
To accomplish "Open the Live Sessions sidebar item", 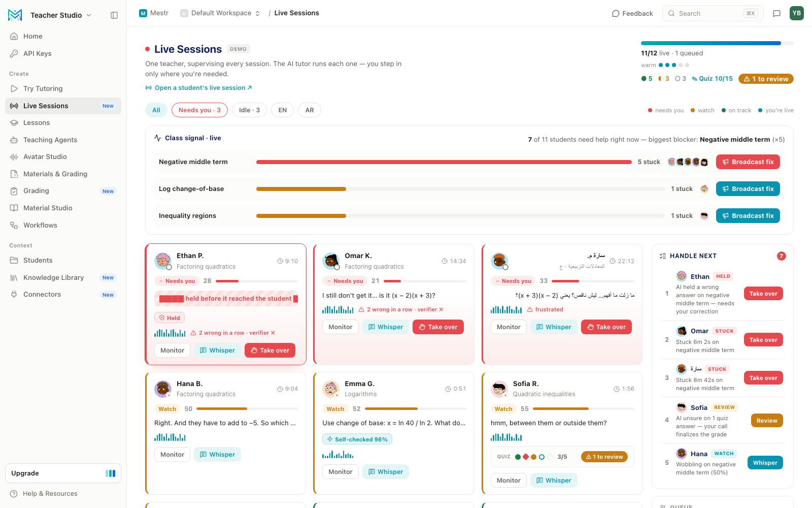I will coord(63,106).
